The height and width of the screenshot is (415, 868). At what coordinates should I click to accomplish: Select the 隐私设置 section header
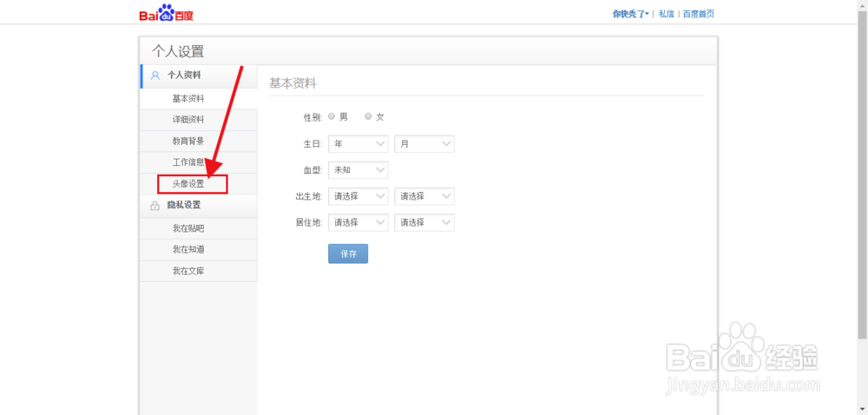pyautogui.click(x=199, y=205)
